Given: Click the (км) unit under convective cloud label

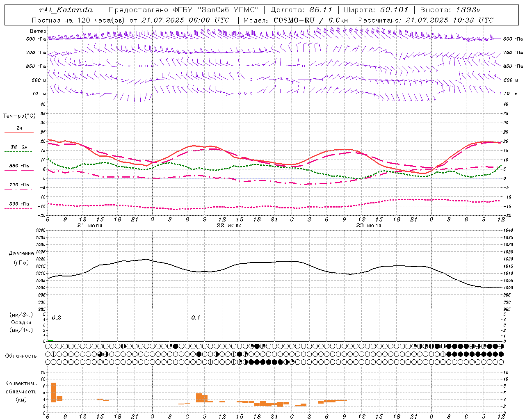Looking at the screenshot, I should (x=21, y=399).
